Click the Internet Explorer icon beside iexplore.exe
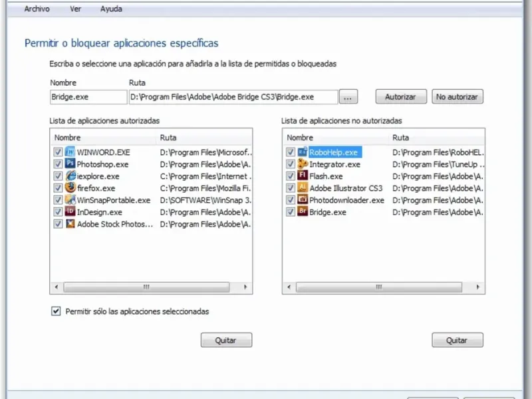The image size is (532, 399). click(70, 176)
